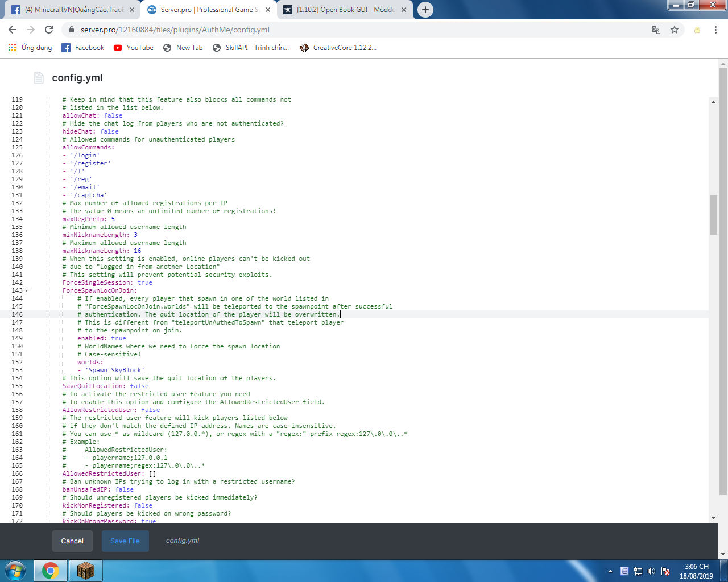The image size is (728, 582).
Task: Open the Facebook bookmark
Action: pos(83,48)
